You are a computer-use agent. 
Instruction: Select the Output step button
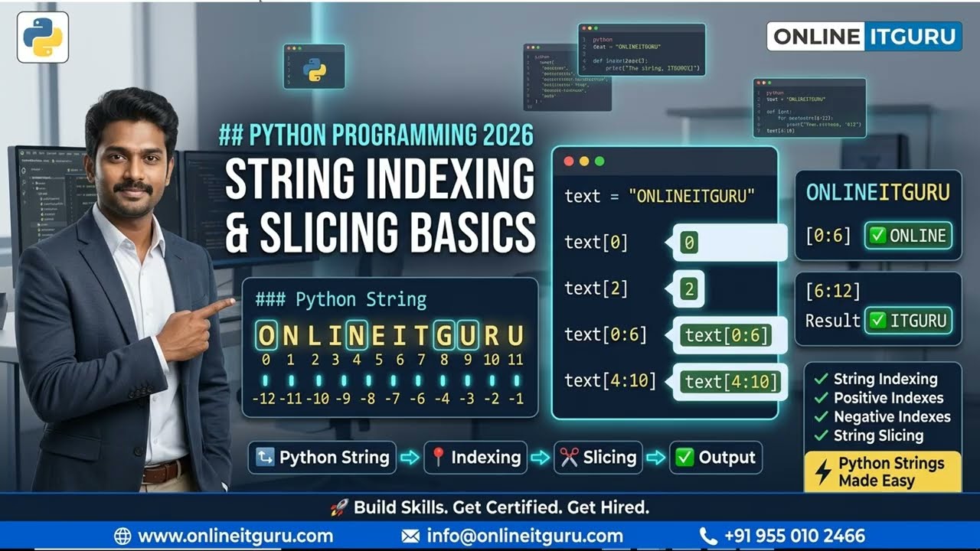716,458
